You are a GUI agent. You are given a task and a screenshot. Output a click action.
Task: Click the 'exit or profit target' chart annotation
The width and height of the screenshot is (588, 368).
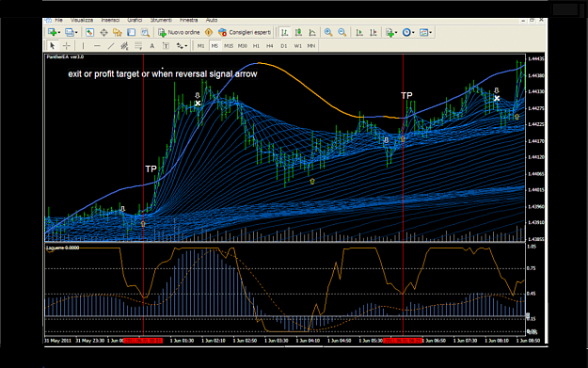point(163,74)
